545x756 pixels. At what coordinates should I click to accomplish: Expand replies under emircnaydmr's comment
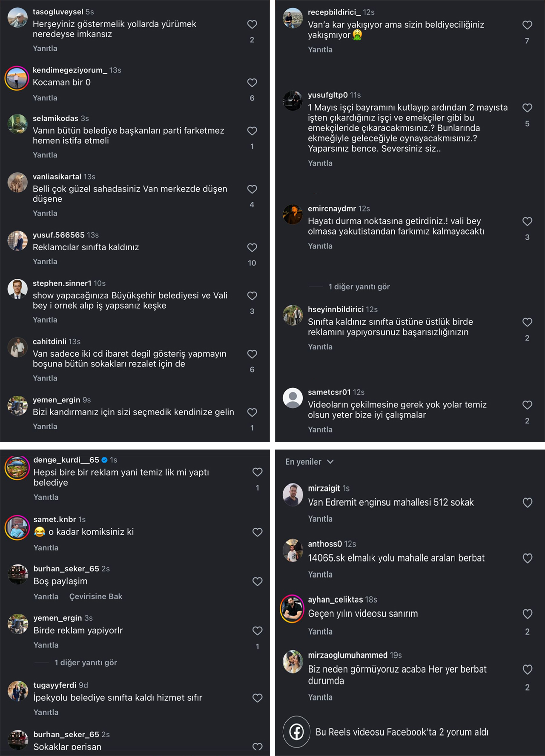pos(359,287)
